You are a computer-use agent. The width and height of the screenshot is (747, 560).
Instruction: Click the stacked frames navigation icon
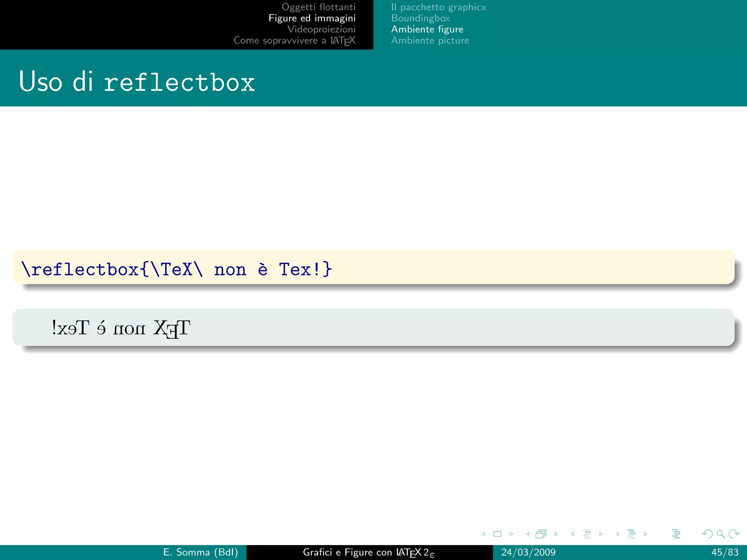541,534
